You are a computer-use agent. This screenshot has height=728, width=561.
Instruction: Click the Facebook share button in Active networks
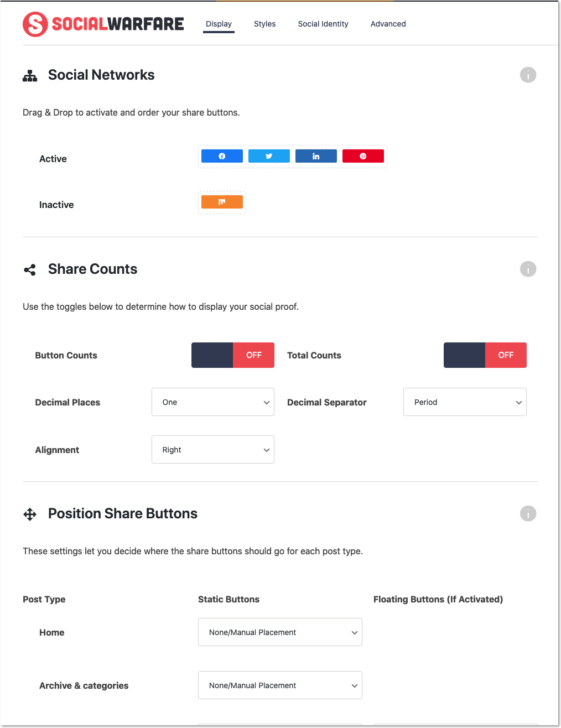coord(222,156)
